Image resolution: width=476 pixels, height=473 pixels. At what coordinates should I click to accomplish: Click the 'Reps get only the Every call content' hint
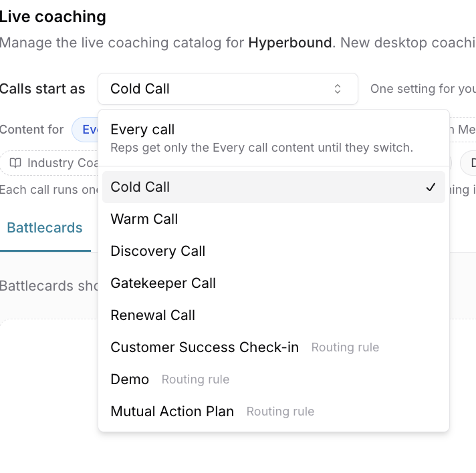(261, 148)
